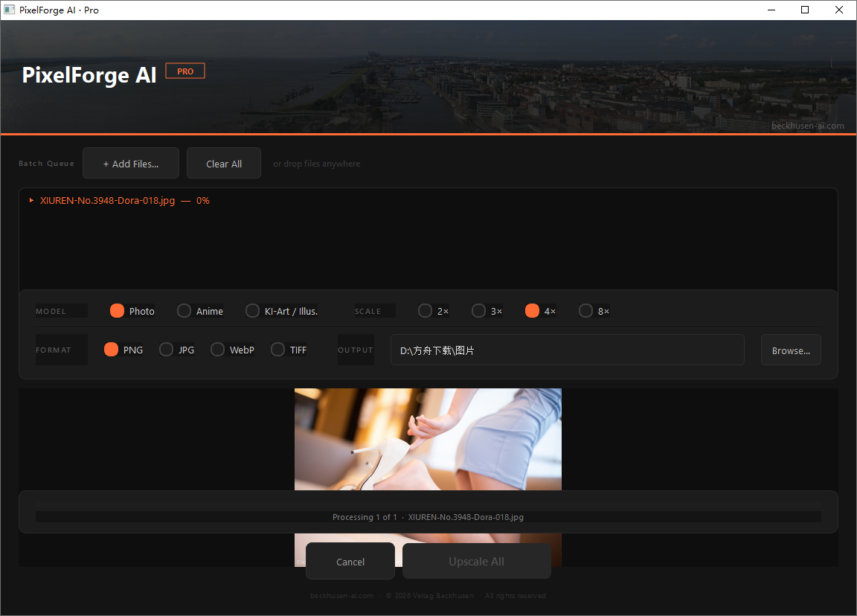Open the Browse folder dialog

pos(791,350)
